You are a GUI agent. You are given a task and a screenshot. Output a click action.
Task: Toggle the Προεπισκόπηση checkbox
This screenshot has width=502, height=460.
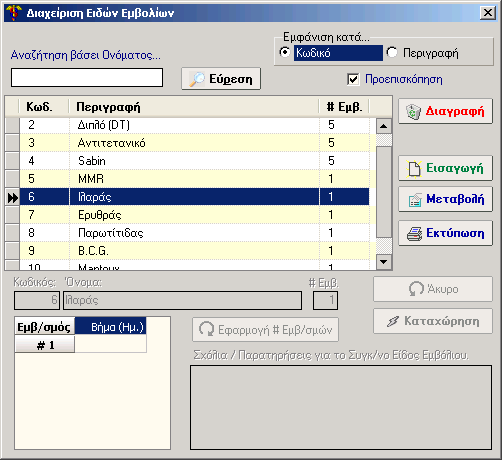tap(353, 79)
